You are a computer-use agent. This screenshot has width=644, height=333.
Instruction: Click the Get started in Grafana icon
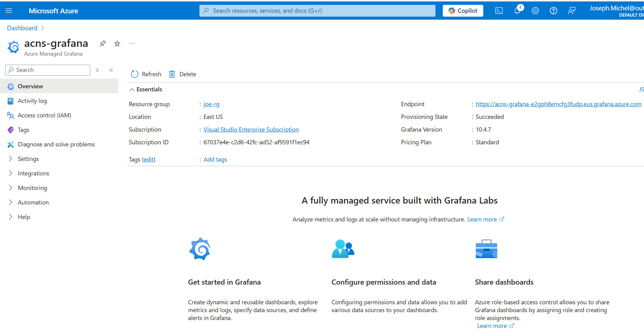coord(200,249)
